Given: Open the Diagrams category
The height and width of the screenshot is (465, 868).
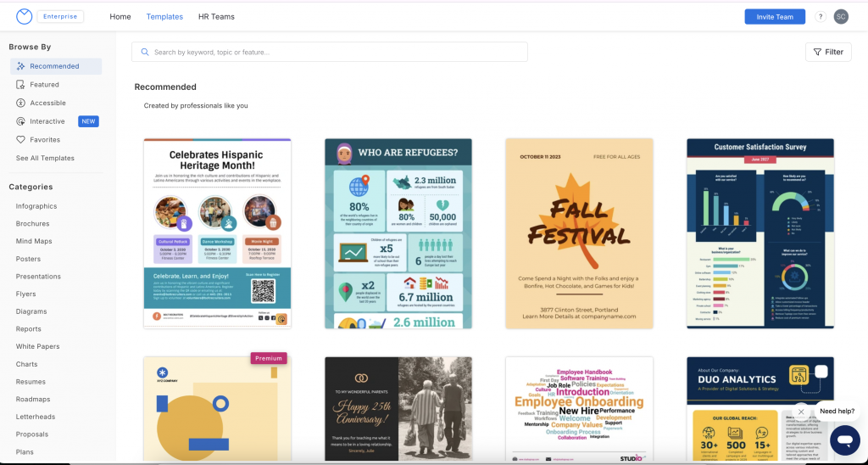Looking at the screenshot, I should (31, 311).
